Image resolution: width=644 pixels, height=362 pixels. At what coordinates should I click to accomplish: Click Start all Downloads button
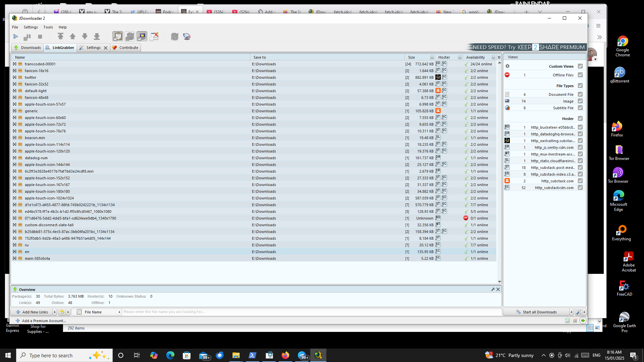(x=536, y=312)
